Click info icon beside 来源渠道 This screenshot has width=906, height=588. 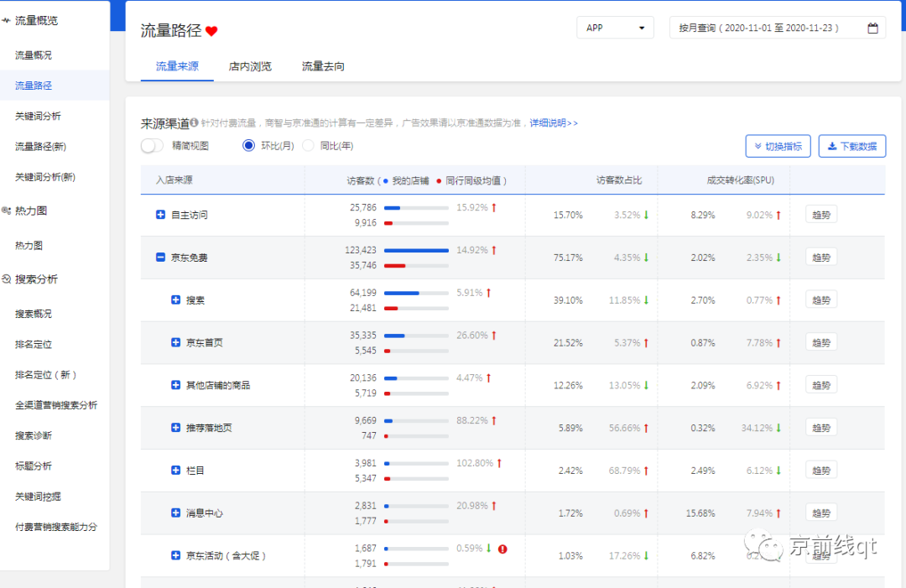point(194,122)
